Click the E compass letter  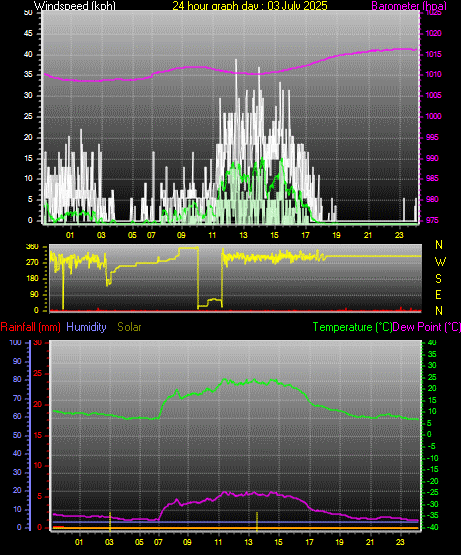pyautogui.click(x=438, y=294)
